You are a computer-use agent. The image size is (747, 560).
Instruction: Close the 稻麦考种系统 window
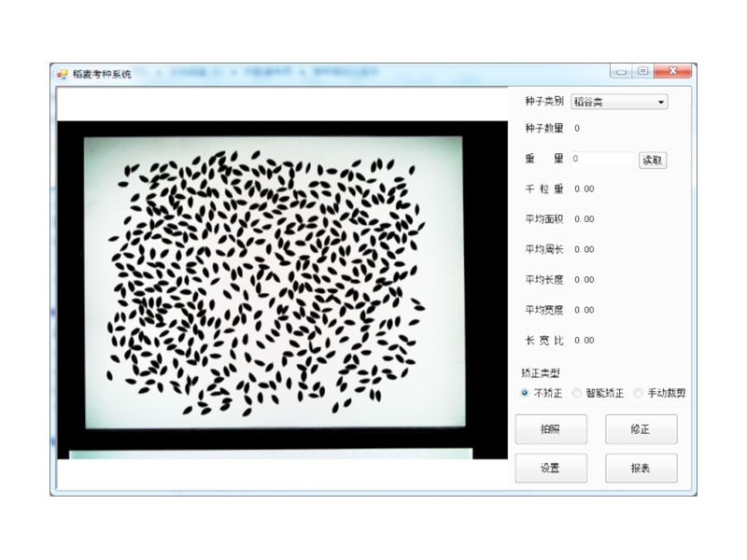[x=672, y=72]
